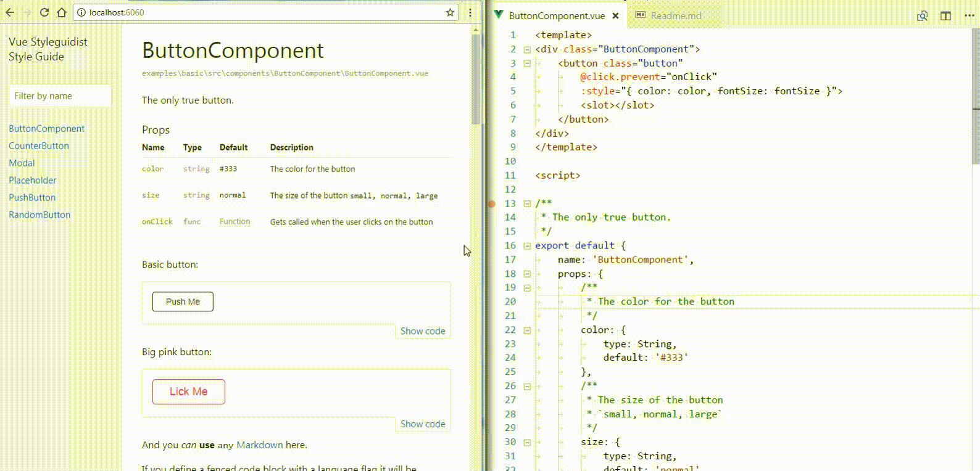Go forward in browser history

27,12
